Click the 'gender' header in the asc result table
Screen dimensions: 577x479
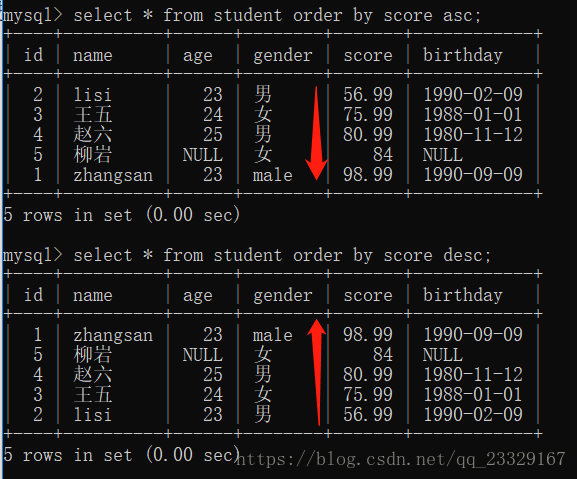(x=283, y=56)
